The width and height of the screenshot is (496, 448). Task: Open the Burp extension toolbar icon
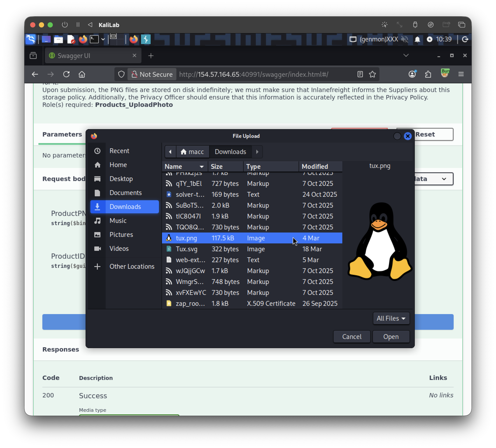(x=445, y=74)
